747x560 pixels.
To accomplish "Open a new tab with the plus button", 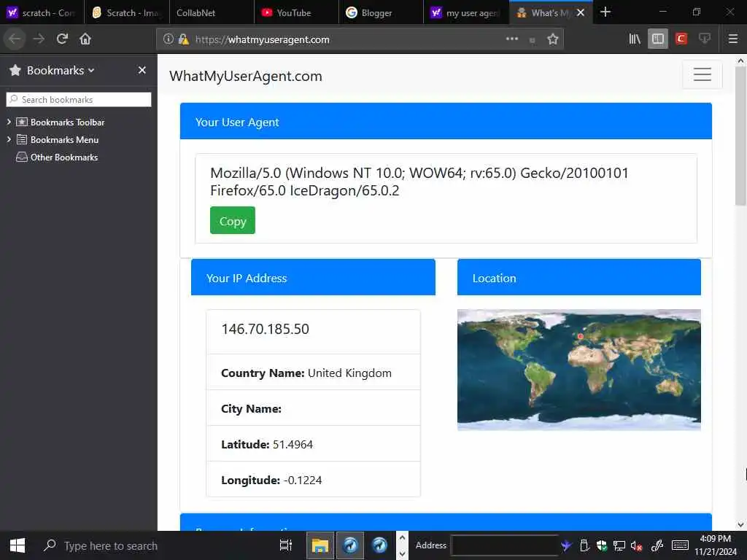I will coord(605,12).
